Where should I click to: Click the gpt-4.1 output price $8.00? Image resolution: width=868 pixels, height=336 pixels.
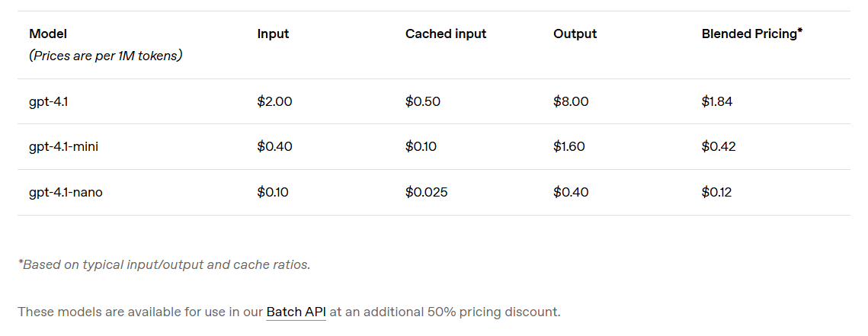(x=571, y=101)
